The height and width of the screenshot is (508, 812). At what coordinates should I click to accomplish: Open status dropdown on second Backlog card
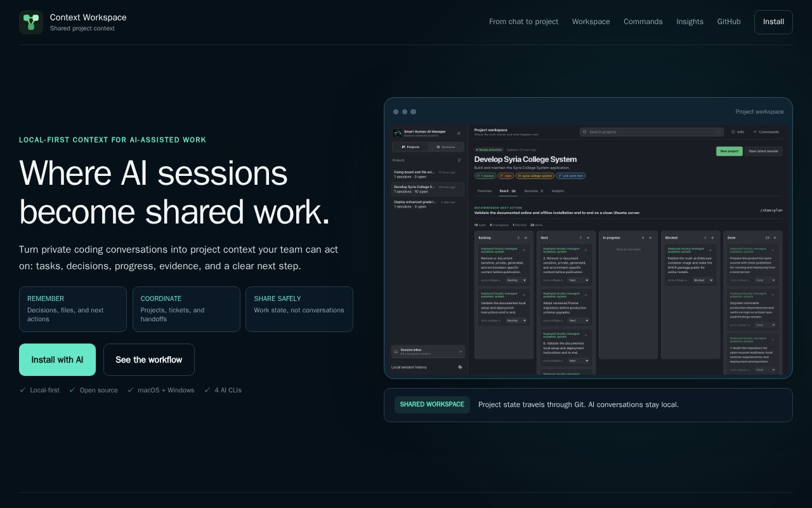[x=516, y=321]
